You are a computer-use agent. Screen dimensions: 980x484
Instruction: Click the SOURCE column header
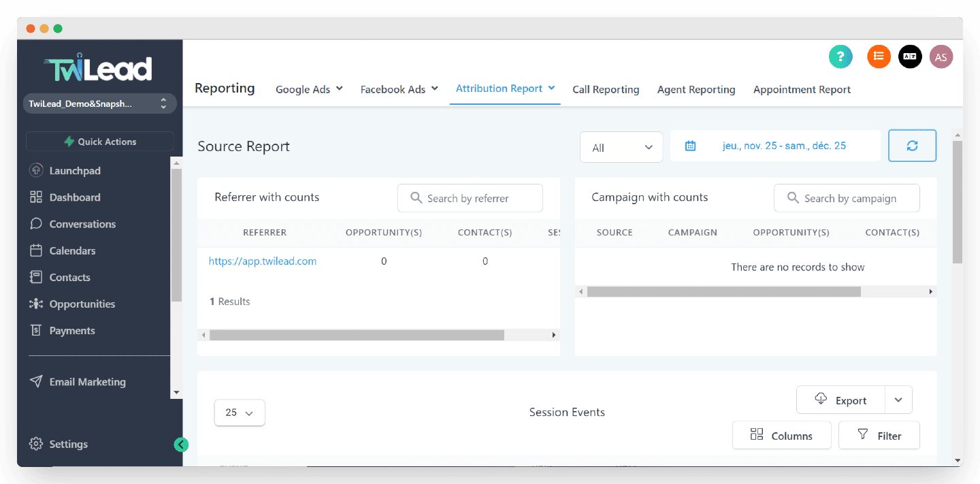[x=615, y=232]
